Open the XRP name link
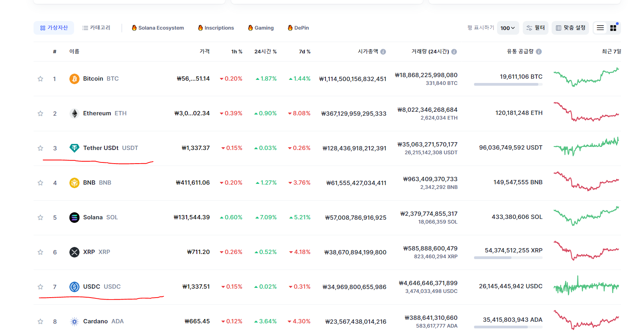 [89, 252]
